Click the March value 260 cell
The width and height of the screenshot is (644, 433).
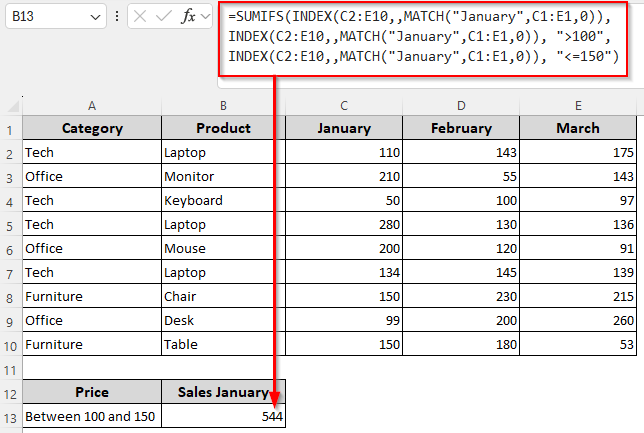coord(579,321)
